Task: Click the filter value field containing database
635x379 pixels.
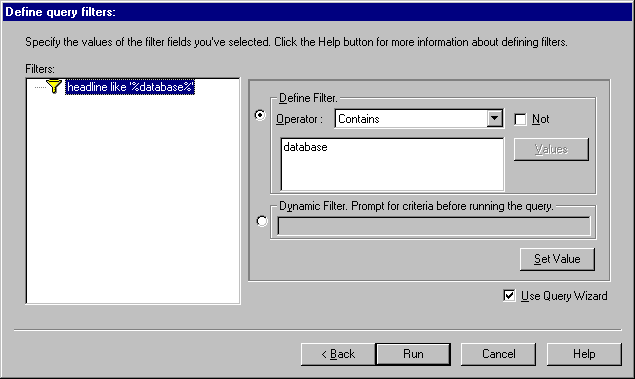Action: [392, 164]
